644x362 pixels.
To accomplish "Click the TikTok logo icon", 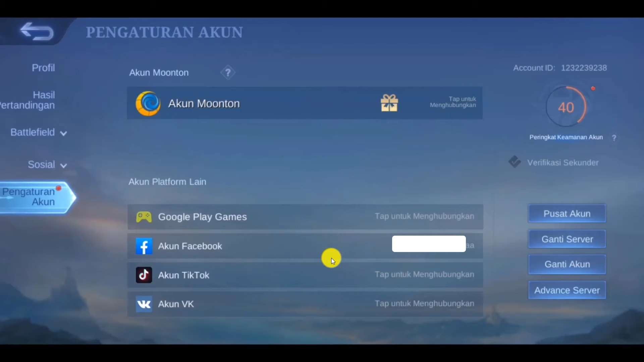I will pos(144,275).
